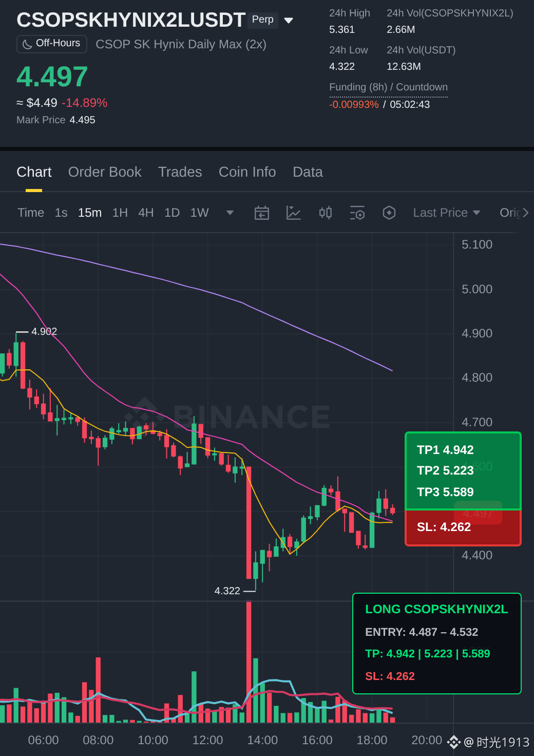Tap the CSOPSKHYNIX2LUSDT pair title

click(x=131, y=20)
